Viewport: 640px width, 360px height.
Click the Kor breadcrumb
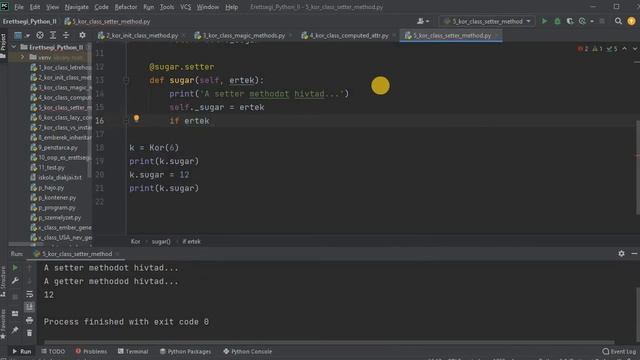(x=136, y=242)
